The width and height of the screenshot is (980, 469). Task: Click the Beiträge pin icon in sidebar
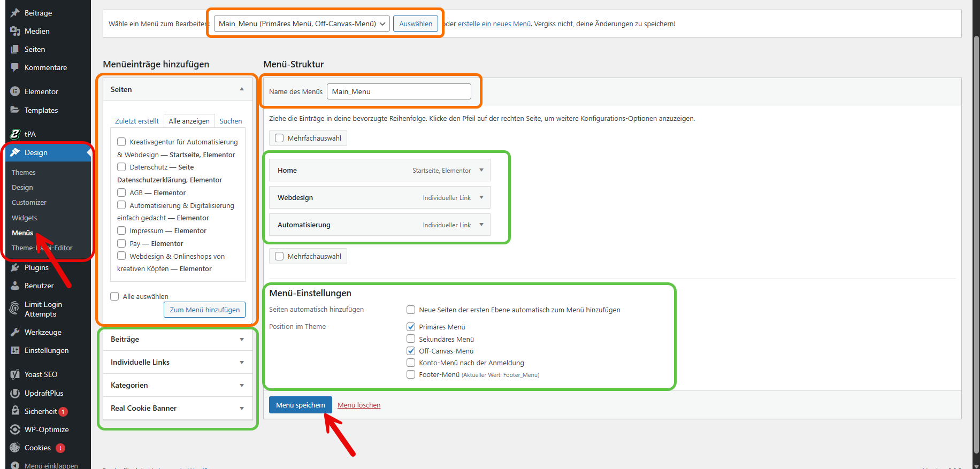[15, 13]
